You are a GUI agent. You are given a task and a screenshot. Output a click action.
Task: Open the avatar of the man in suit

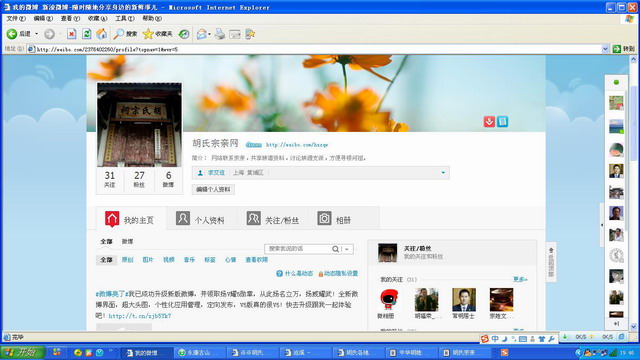click(464, 300)
